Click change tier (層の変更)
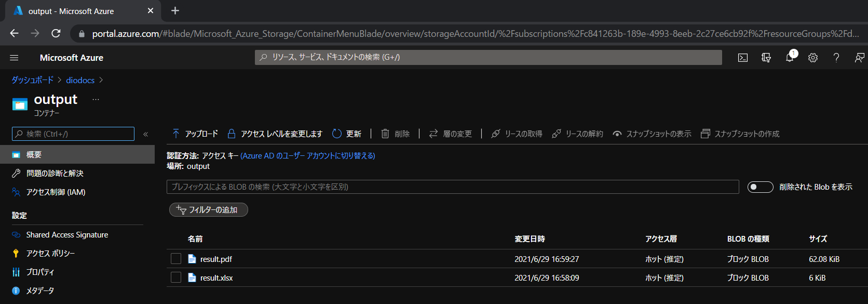Screen dimensions: 868x304 tap(451, 134)
